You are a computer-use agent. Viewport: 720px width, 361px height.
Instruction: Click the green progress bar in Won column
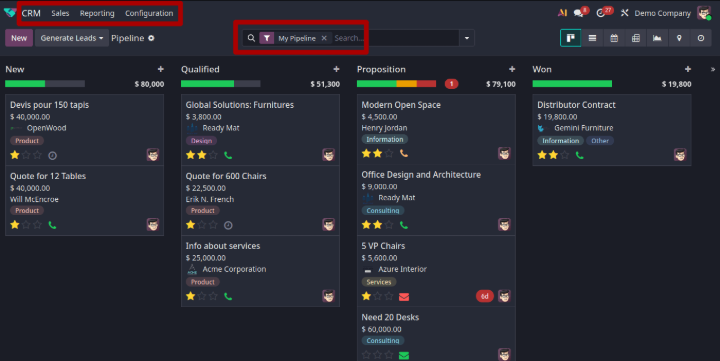point(572,84)
